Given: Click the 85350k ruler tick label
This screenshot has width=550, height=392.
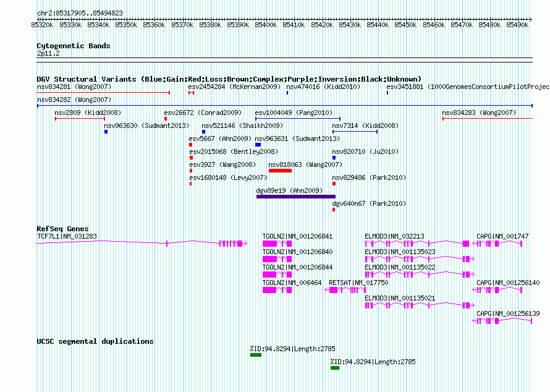Looking at the screenshot, I should coord(126,25).
